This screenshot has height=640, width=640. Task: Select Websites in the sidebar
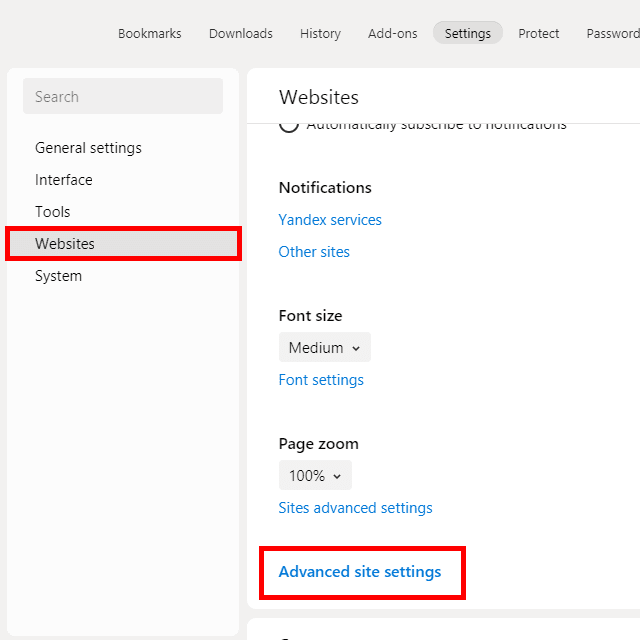pyautogui.click(x=123, y=243)
